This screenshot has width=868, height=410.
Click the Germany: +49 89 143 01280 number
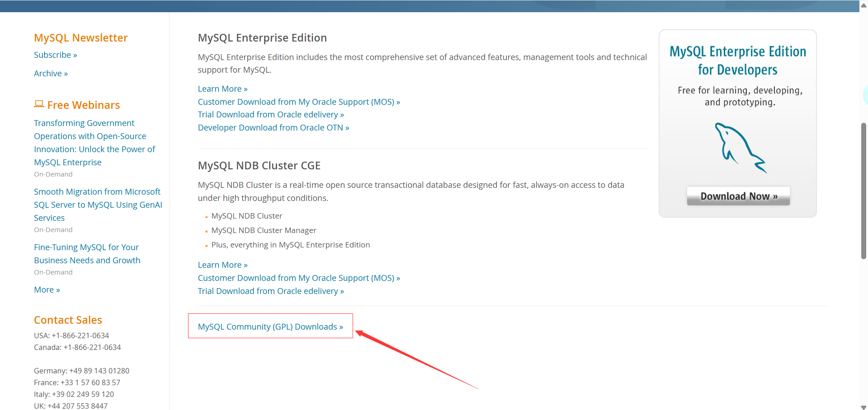[81, 371]
